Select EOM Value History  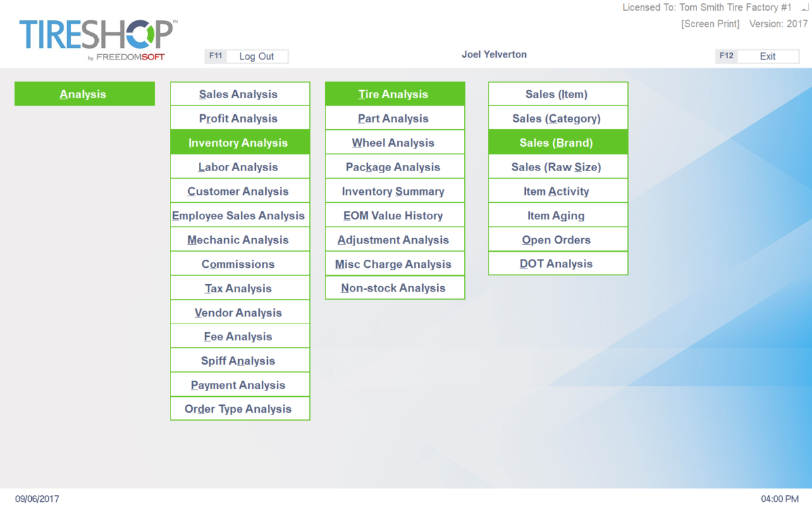click(394, 216)
